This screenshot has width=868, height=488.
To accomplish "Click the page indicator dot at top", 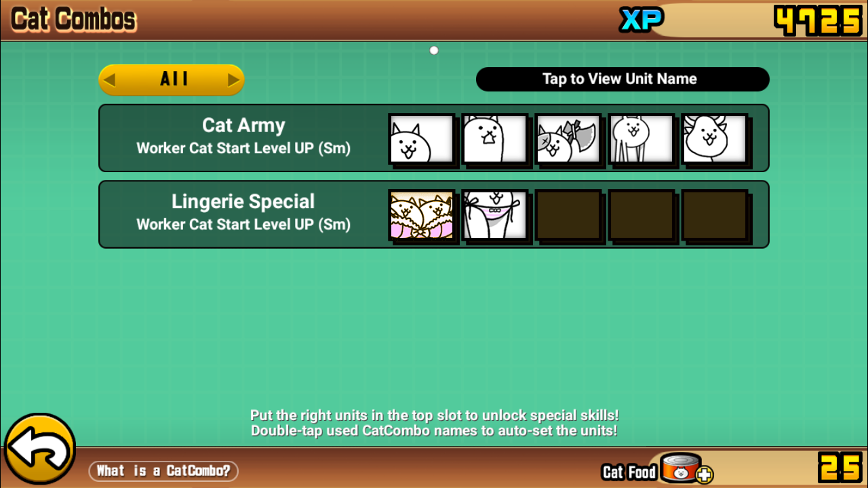I will pyautogui.click(x=434, y=50).
